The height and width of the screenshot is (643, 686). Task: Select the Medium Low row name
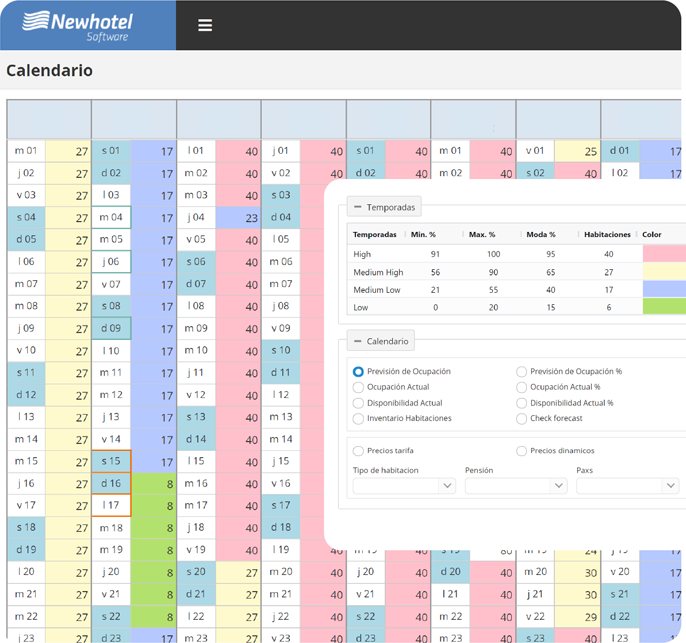pos(376,290)
